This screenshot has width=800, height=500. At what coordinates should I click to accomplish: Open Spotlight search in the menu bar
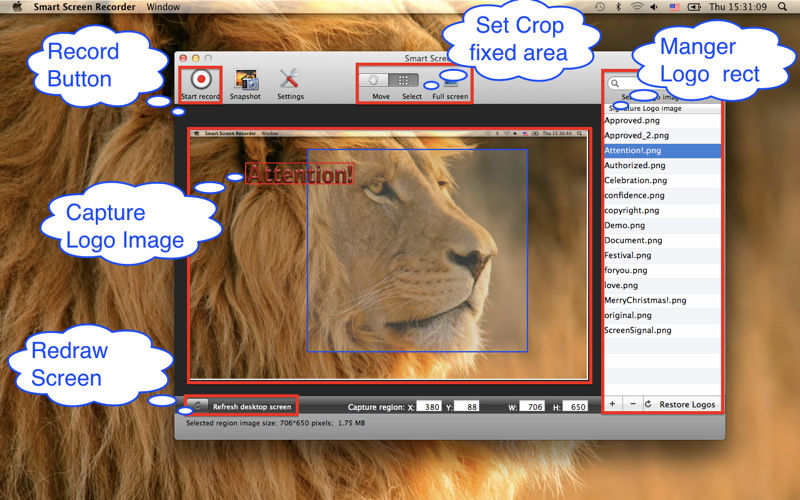[781, 6]
